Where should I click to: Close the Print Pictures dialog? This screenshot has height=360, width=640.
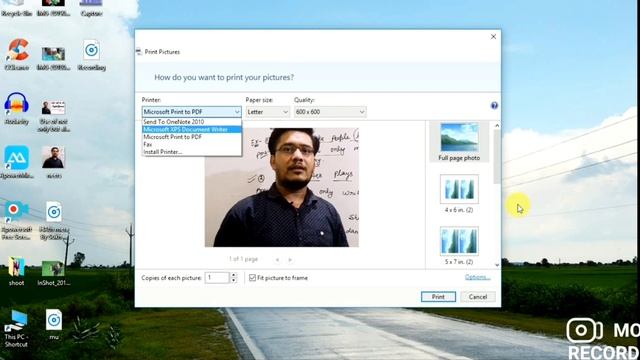point(493,37)
